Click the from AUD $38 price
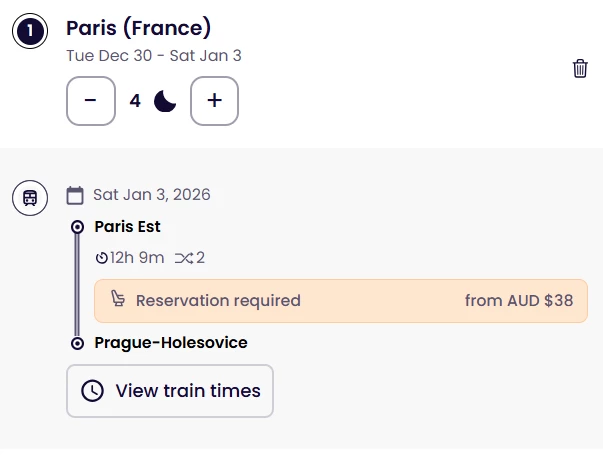The height and width of the screenshot is (456, 603). pyautogui.click(x=519, y=300)
